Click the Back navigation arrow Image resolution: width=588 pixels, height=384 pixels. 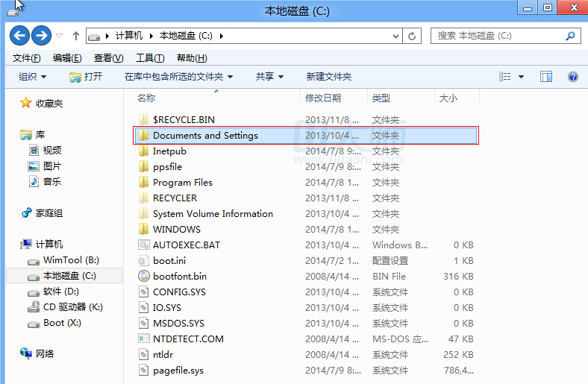[19, 35]
